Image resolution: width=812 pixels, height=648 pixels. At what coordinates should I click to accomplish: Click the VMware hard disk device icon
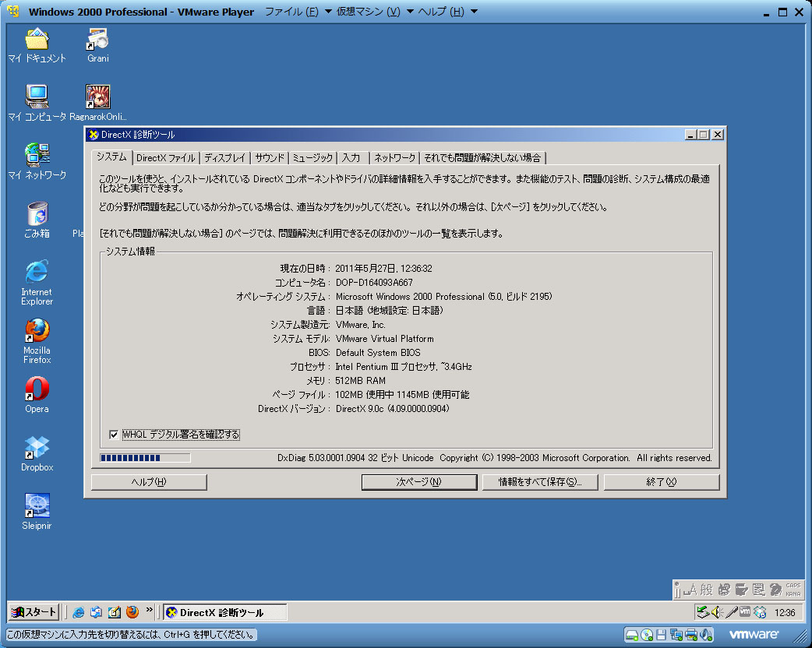(631, 635)
